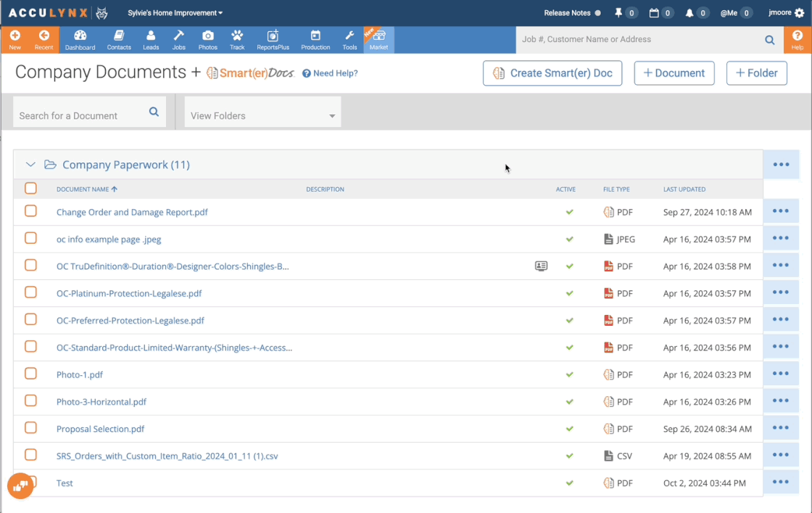Open SRS_Orders_with_Custom_Item_Ratio csv file

[x=167, y=456]
